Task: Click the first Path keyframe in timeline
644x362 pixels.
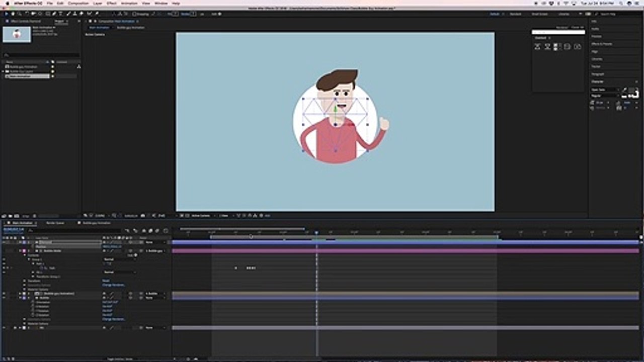Action: point(235,268)
